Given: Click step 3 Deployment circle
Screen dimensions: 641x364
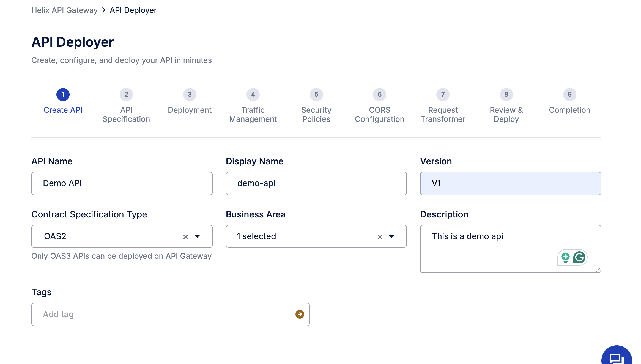Looking at the screenshot, I should coord(189,94).
